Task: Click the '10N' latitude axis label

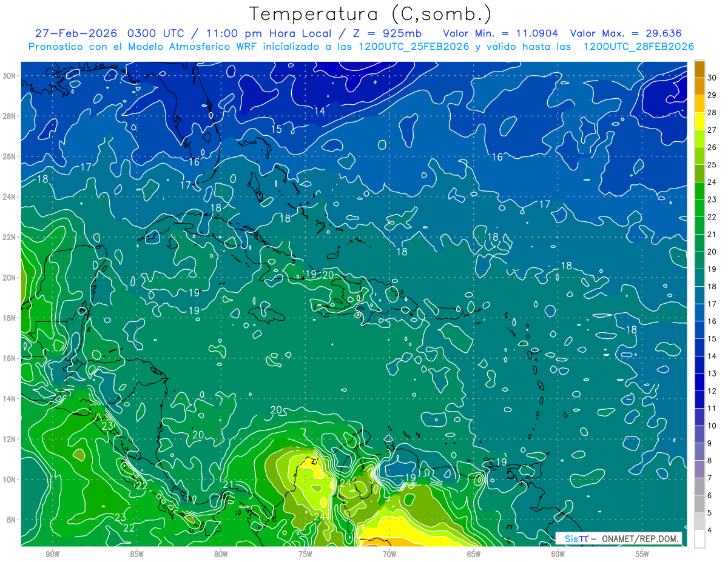Action: click(x=10, y=480)
